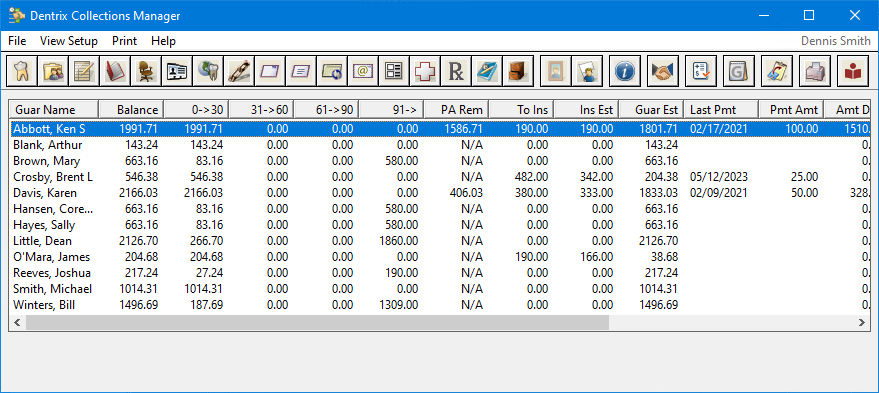879x393 pixels.
Task: Open the ID card patient icon
Action: click(177, 71)
